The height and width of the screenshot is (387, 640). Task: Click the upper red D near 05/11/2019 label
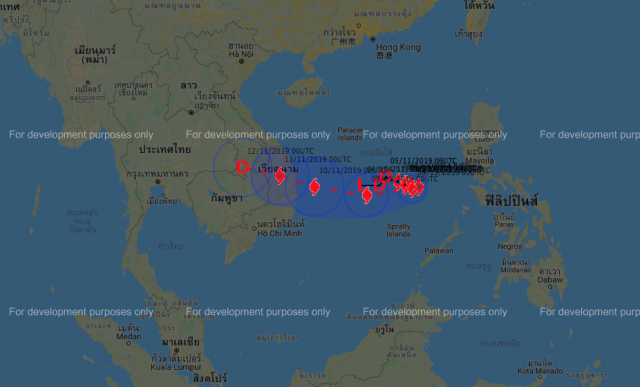pyautogui.click(x=386, y=177)
